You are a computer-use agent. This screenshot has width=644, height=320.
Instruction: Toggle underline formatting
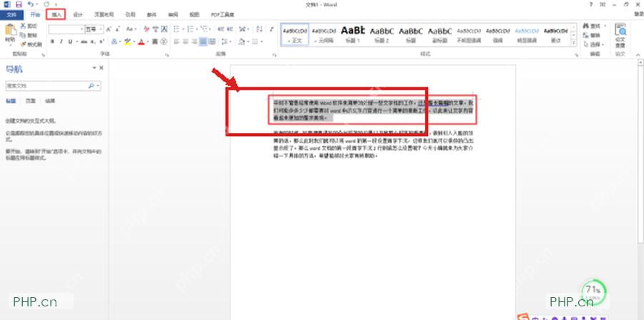tap(70, 42)
